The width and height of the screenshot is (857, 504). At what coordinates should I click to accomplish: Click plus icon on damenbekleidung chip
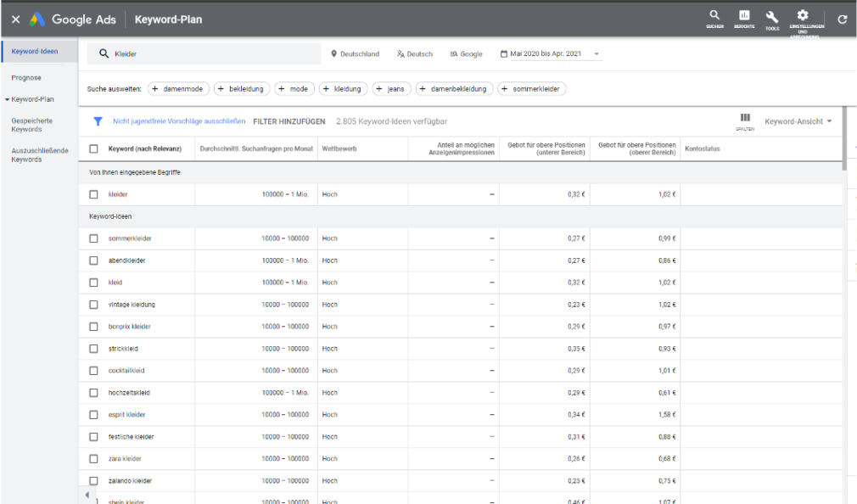click(x=423, y=88)
